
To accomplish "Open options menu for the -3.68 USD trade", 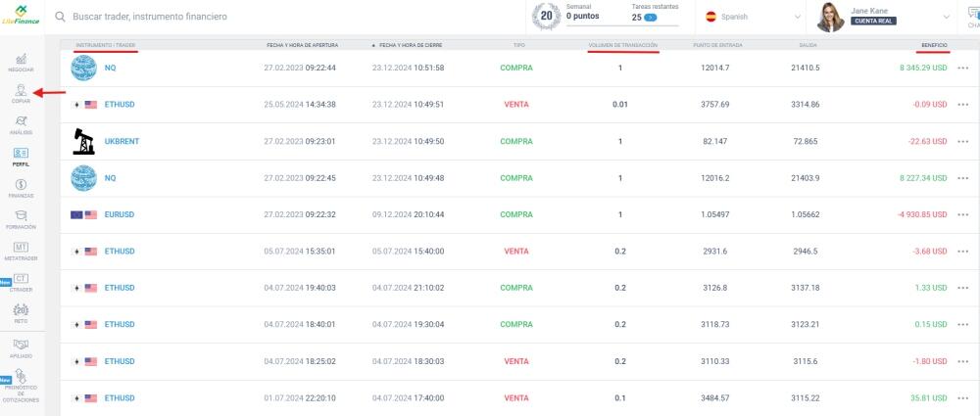I will pos(963,252).
